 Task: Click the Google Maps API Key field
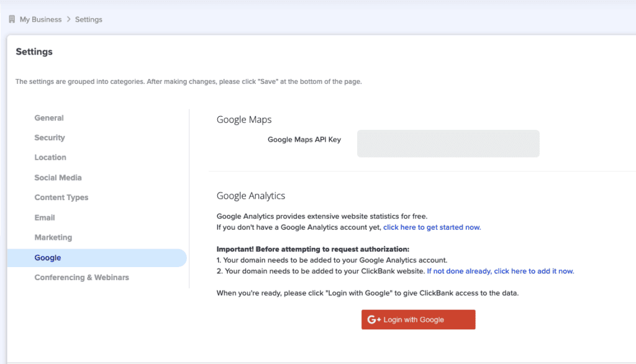pyautogui.click(x=448, y=143)
